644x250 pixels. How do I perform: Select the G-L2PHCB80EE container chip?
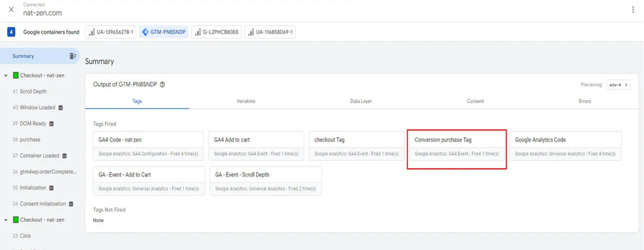pyautogui.click(x=216, y=32)
